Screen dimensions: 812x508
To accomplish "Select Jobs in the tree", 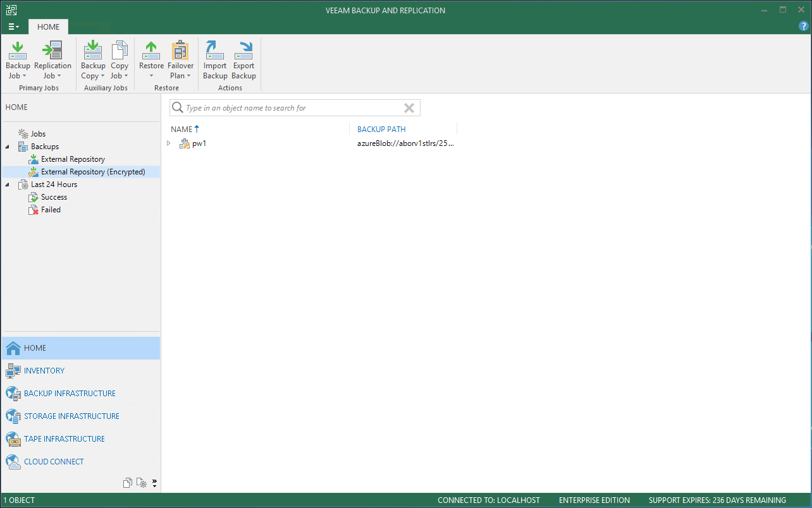I will pyautogui.click(x=38, y=134).
